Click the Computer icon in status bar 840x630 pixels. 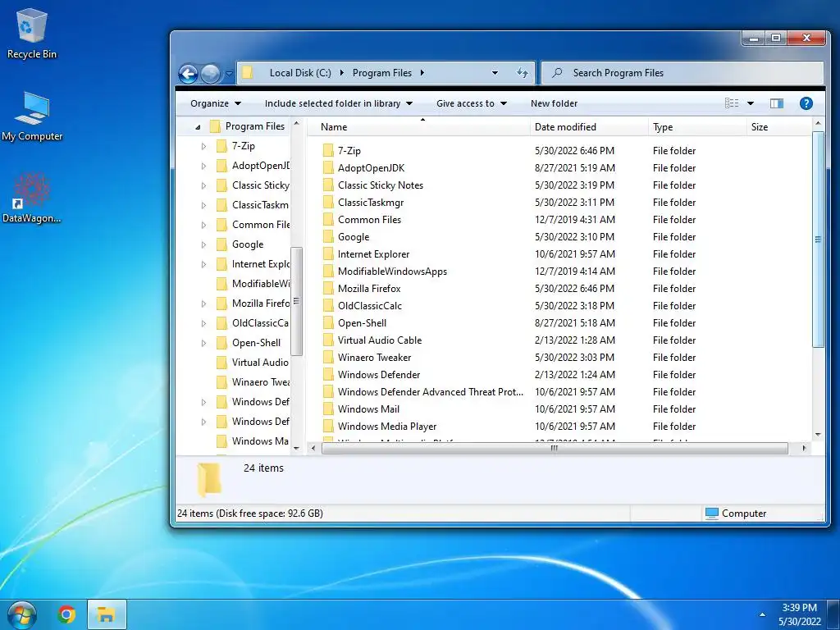click(711, 514)
